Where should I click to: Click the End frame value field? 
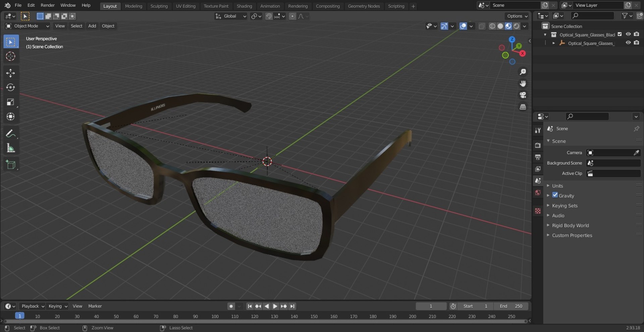[511, 306]
